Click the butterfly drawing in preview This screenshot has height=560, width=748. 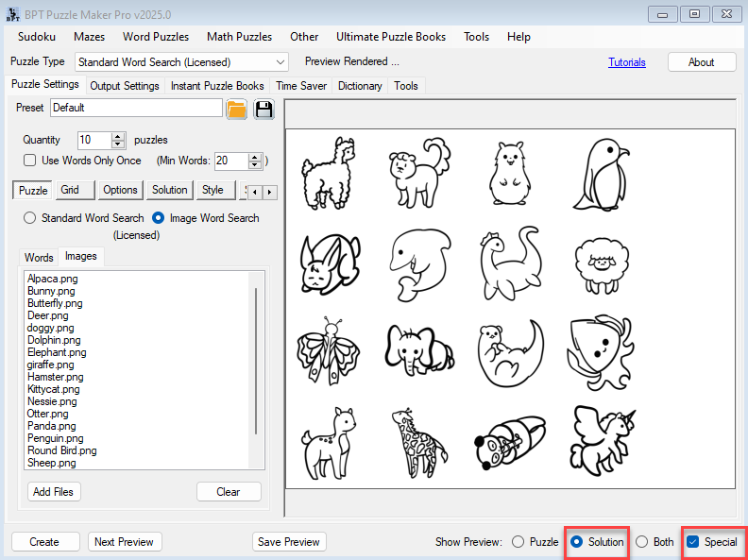tap(327, 350)
